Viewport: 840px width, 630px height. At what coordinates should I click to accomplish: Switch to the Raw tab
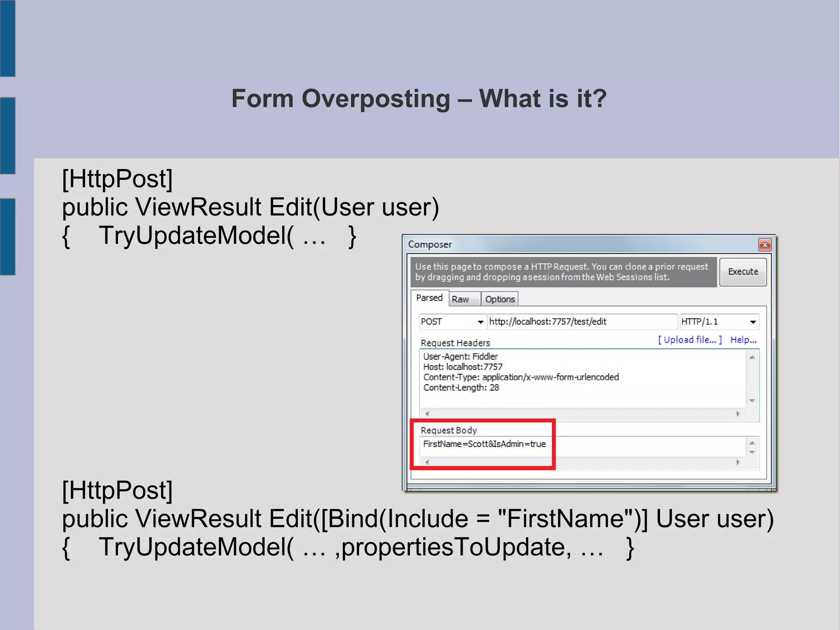pyautogui.click(x=464, y=299)
